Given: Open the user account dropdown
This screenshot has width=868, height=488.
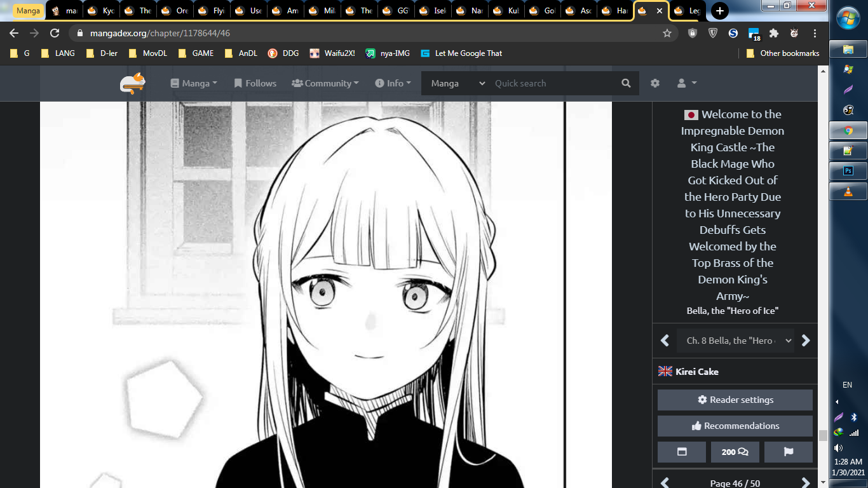Looking at the screenshot, I should 687,83.
